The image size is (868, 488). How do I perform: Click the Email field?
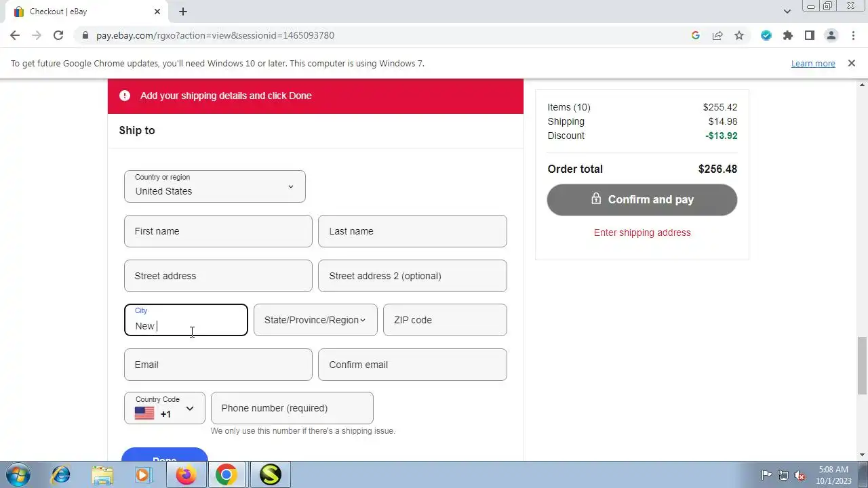(218, 365)
